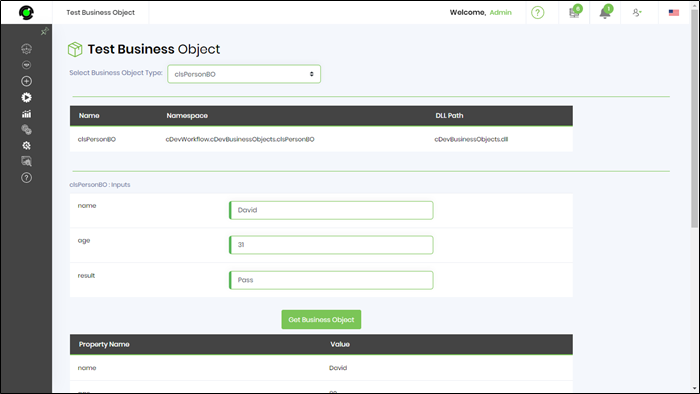
Task: Open Select Business Object Type dropdown
Action: (x=244, y=74)
